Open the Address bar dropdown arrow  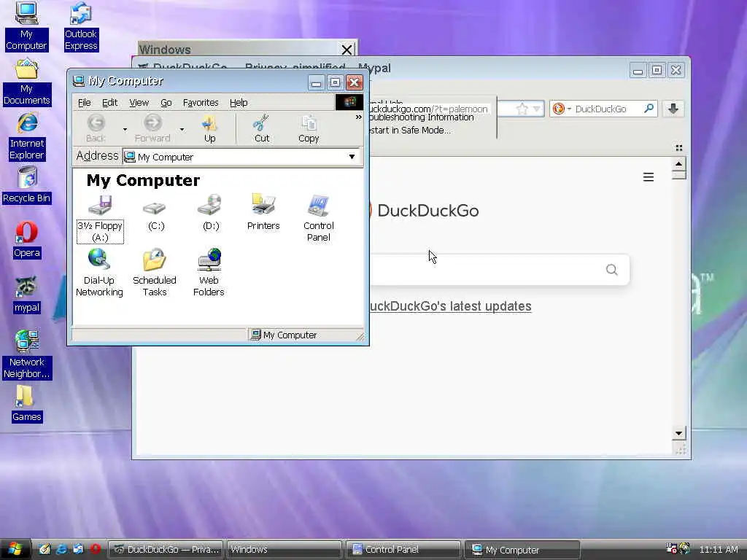tap(352, 157)
